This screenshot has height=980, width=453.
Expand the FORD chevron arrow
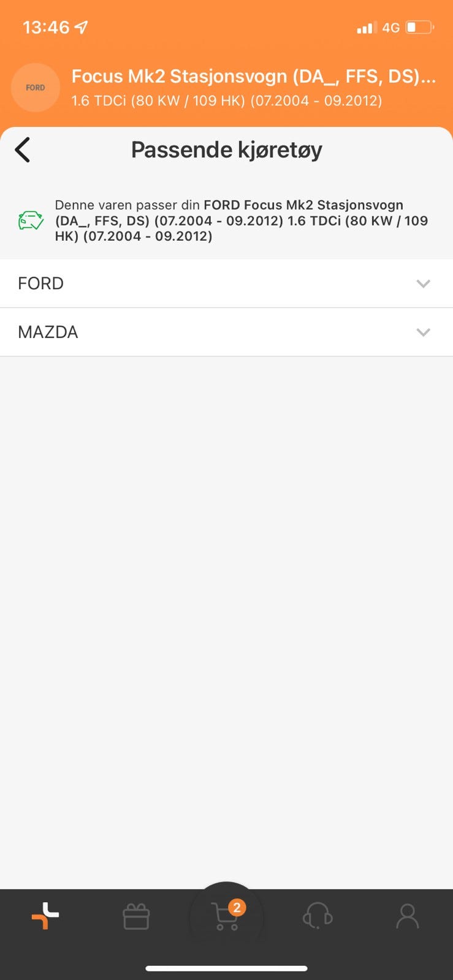click(423, 284)
